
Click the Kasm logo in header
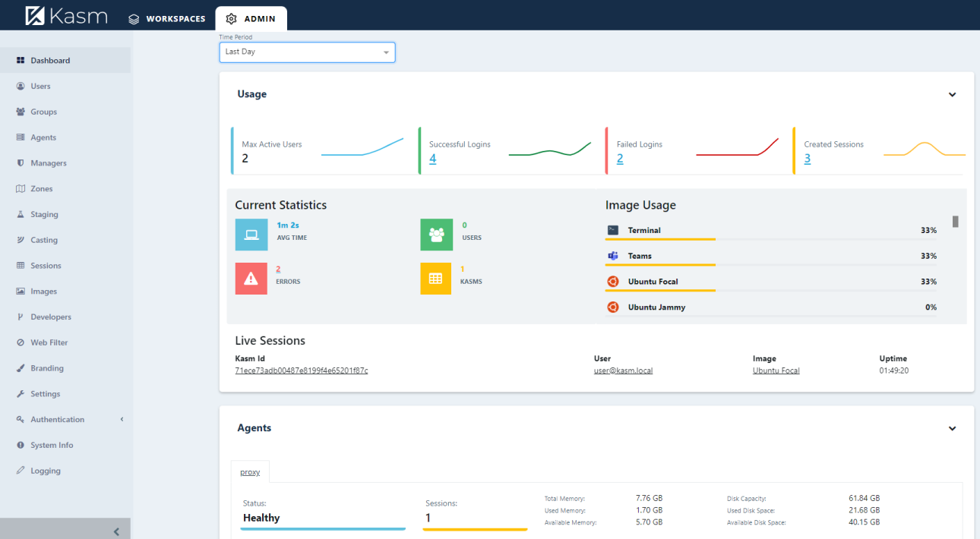pos(66,16)
